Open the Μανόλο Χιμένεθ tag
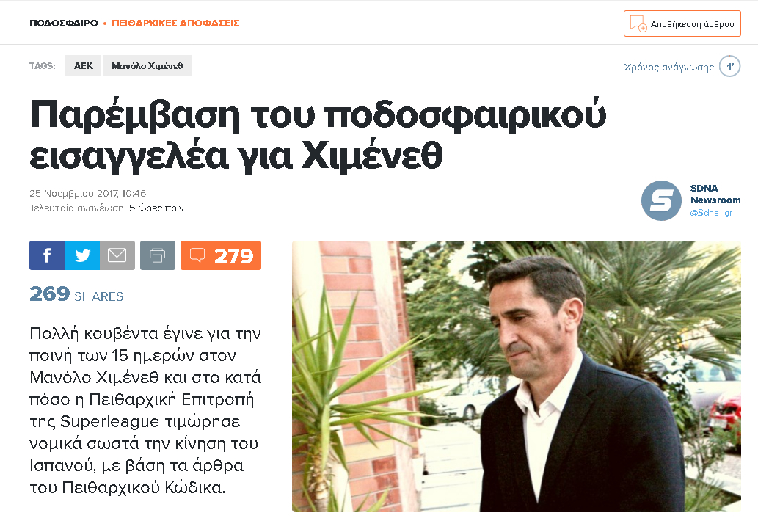758x532 pixels. click(x=147, y=66)
